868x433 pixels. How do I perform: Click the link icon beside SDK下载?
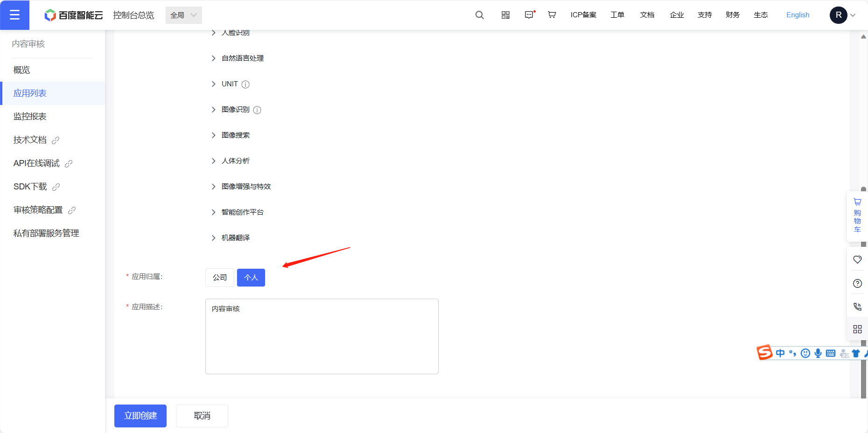(x=56, y=187)
